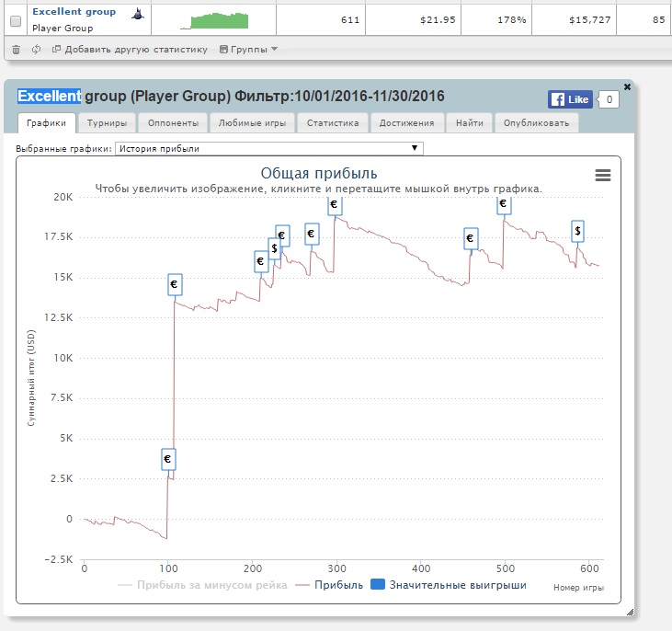The height and width of the screenshot is (631, 672).
Task: Click the euro marker near 15K
Action: pyautogui.click(x=175, y=284)
